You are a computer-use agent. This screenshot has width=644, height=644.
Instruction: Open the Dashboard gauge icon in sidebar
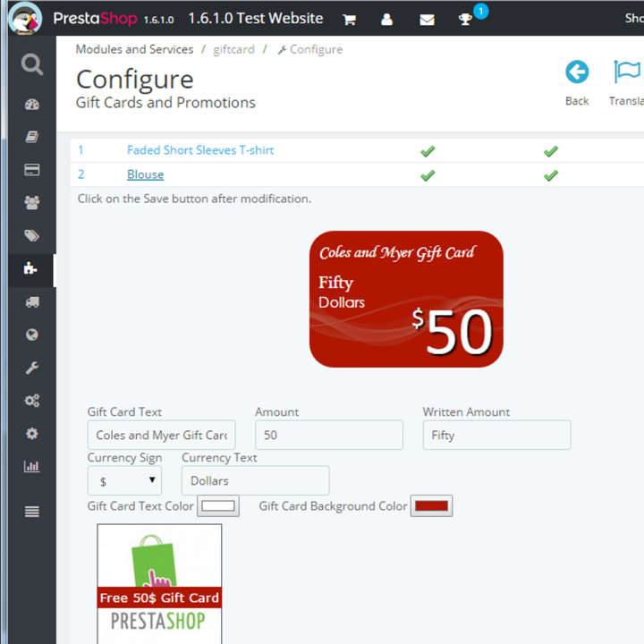click(32, 105)
